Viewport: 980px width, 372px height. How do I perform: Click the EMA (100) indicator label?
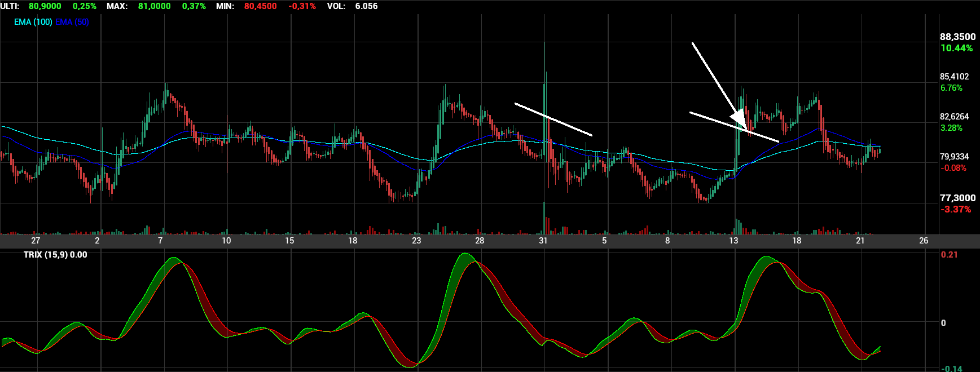tap(33, 22)
